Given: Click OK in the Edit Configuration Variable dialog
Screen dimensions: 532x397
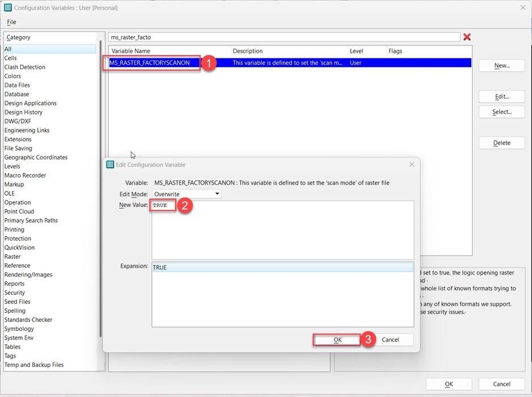Looking at the screenshot, I should tap(337, 339).
